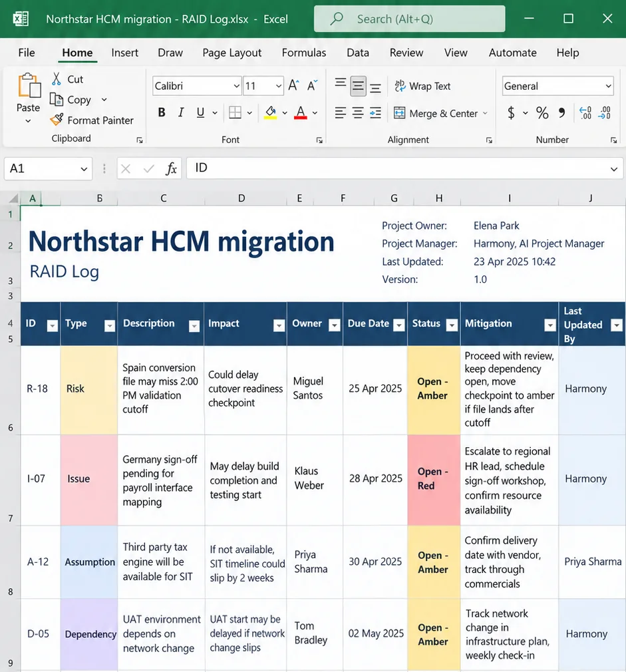Open the Due Date filter dropdown
The height and width of the screenshot is (672, 626).
(x=399, y=325)
